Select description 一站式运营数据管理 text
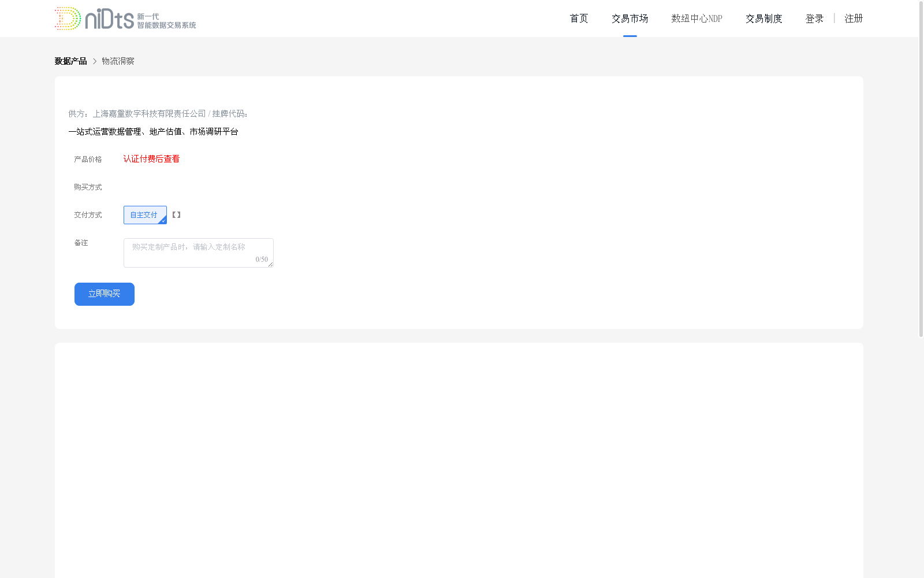 click(x=105, y=132)
